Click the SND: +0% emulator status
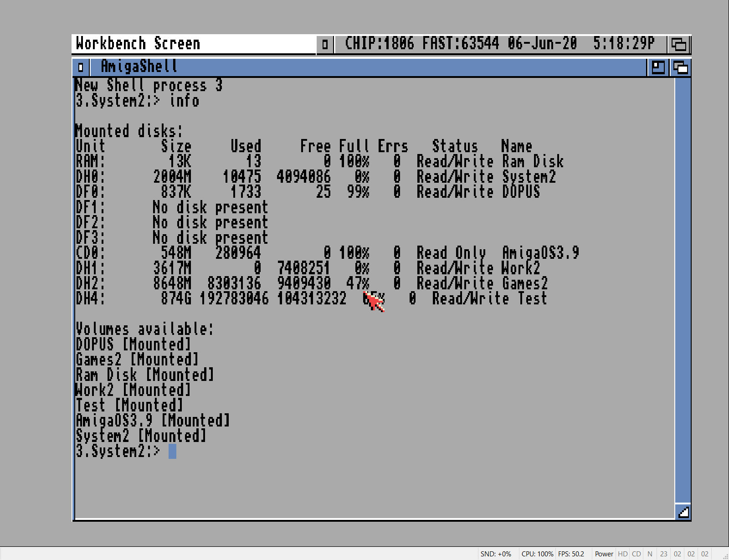The height and width of the screenshot is (560, 729). coord(496,554)
